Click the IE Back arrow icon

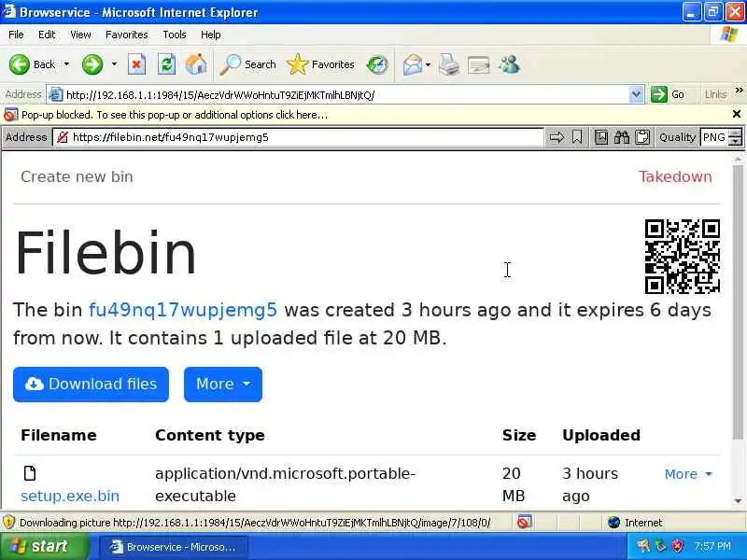[20, 64]
